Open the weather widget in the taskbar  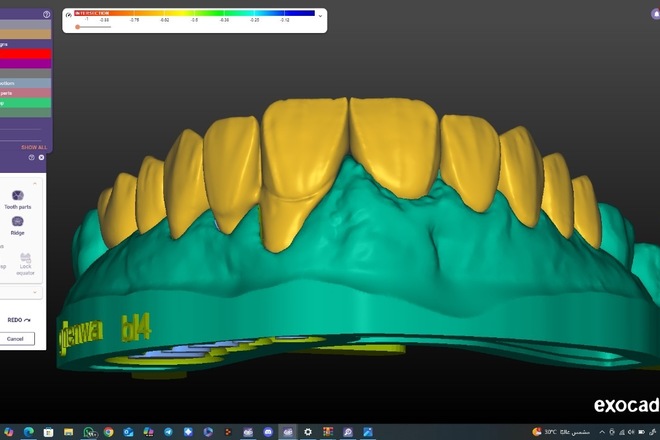561,432
